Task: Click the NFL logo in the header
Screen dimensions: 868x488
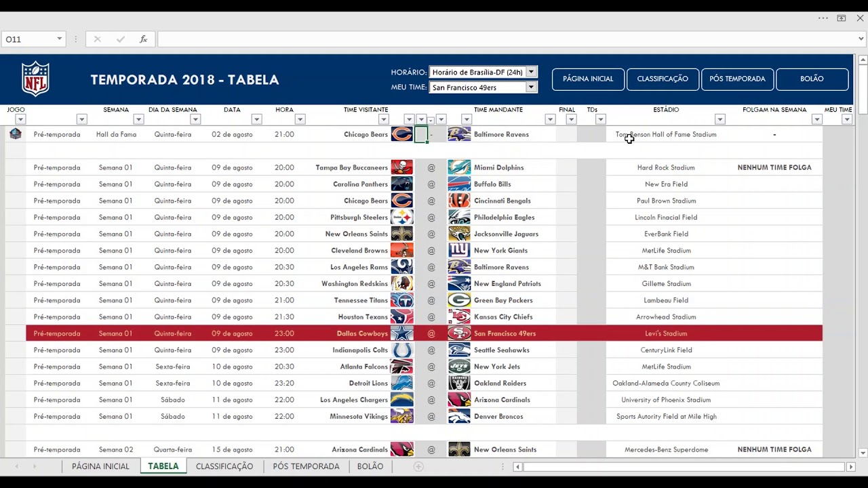Action: pyautogui.click(x=35, y=79)
